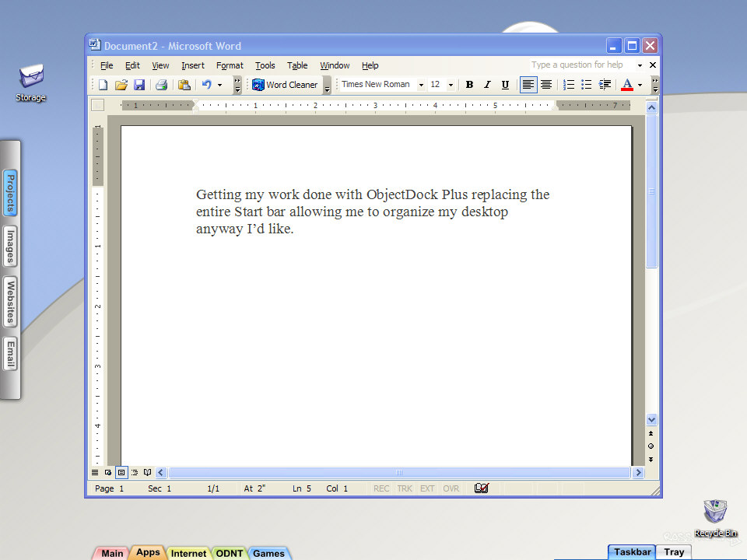Switch to the Games dock tab
The height and width of the screenshot is (560, 747).
coord(268,553)
